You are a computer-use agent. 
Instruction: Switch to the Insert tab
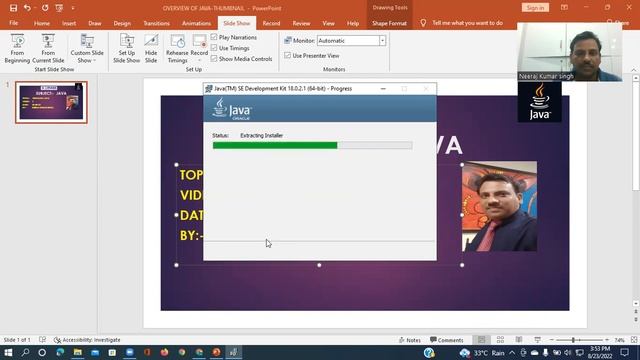pyautogui.click(x=69, y=23)
